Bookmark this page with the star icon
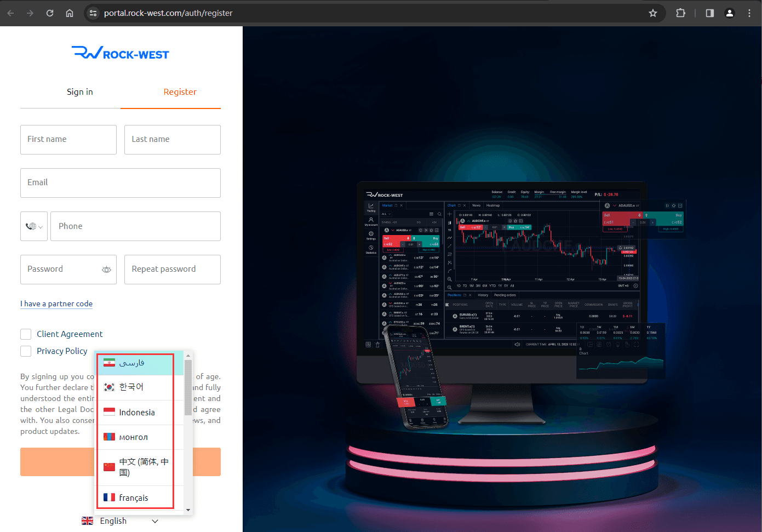 coord(653,13)
